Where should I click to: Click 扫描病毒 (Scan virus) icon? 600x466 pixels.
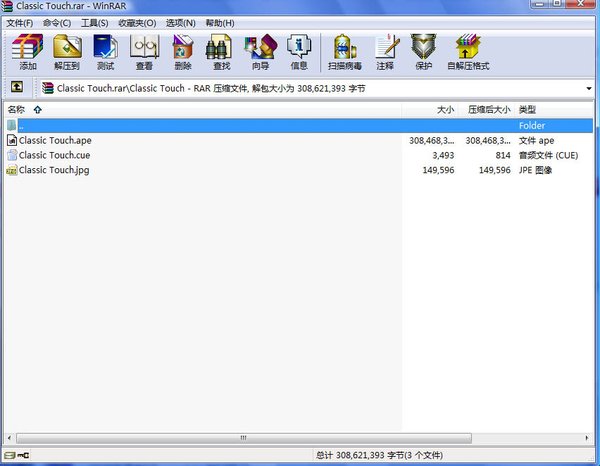(345, 52)
